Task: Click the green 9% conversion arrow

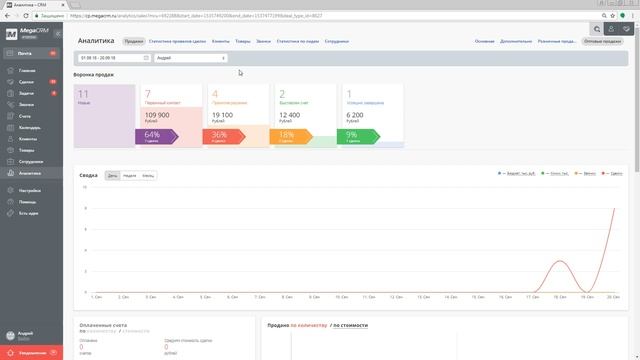Action: click(358, 136)
